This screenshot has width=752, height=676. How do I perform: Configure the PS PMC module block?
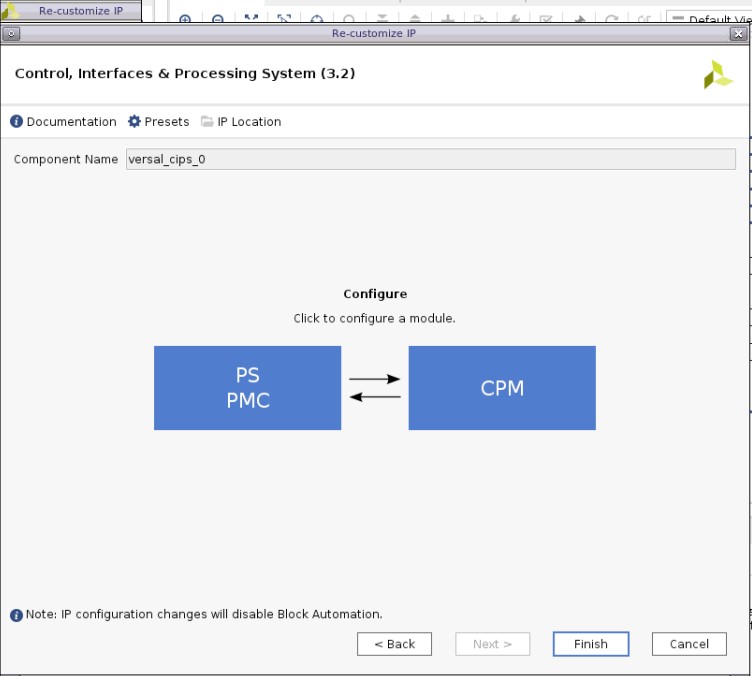click(x=247, y=388)
